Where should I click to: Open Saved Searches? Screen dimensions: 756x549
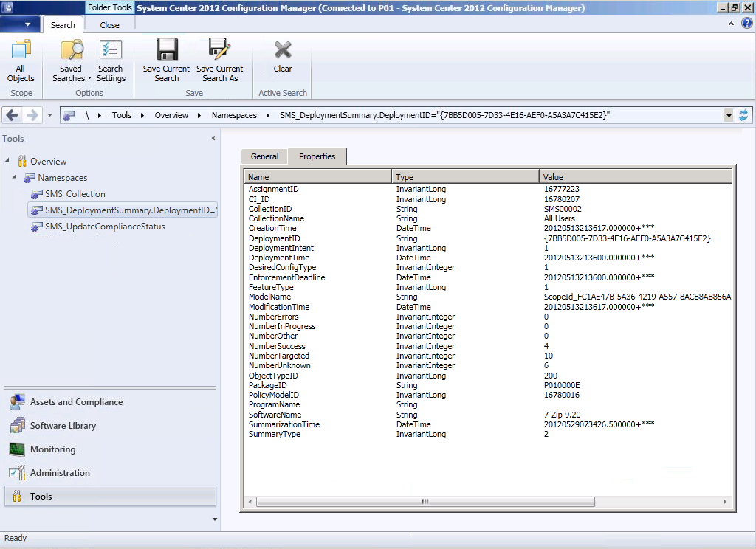click(x=72, y=61)
